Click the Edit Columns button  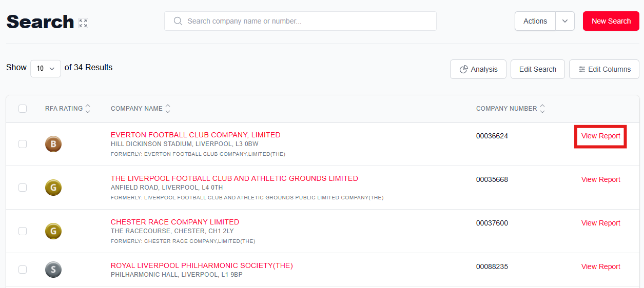[604, 69]
